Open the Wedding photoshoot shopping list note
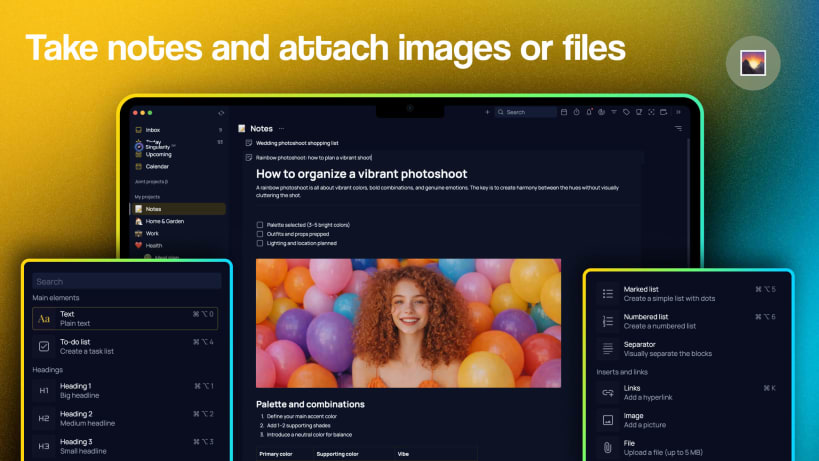The image size is (819, 461). (297, 143)
